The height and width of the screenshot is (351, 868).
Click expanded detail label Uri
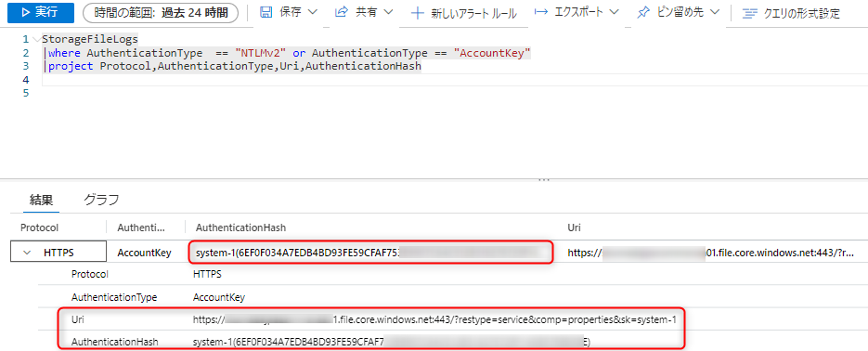coord(78,319)
